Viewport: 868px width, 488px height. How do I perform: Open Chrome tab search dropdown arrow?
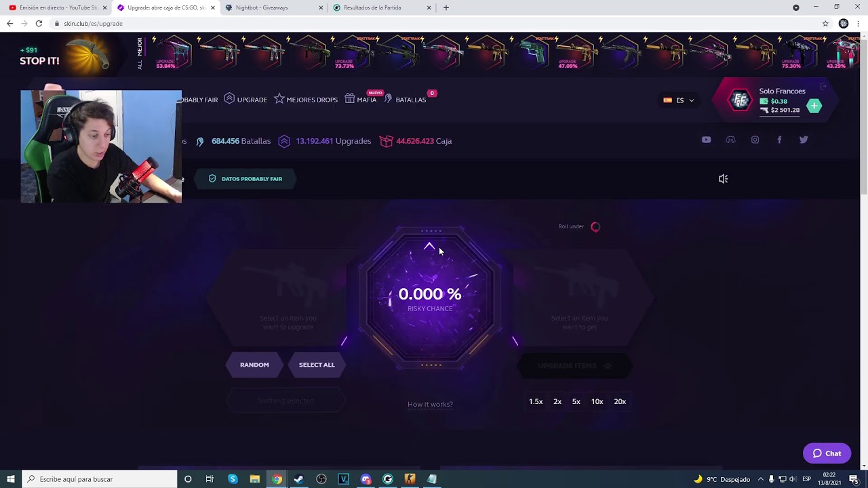796,7
